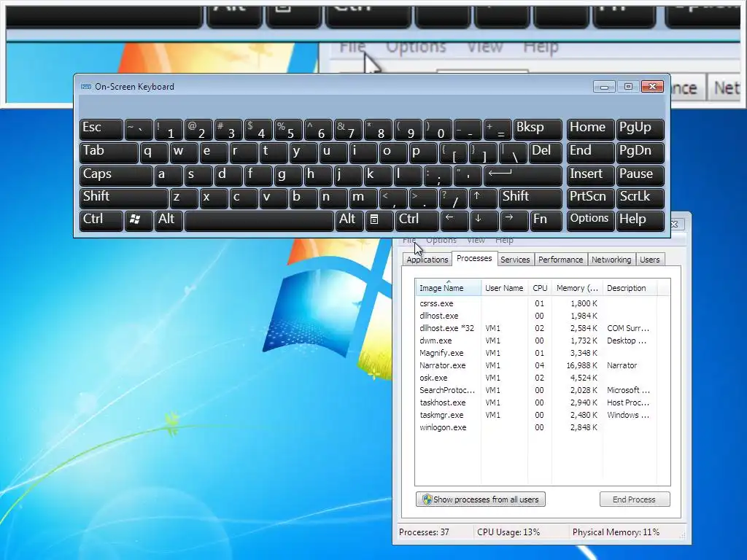The image size is (747, 560).
Task: Click the Bksp key
Action: tap(538, 129)
